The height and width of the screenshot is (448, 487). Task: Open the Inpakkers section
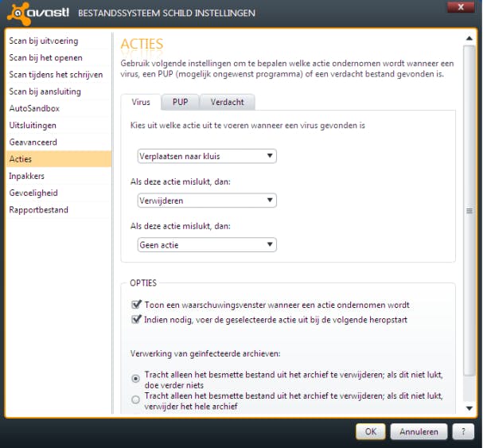coord(58,176)
